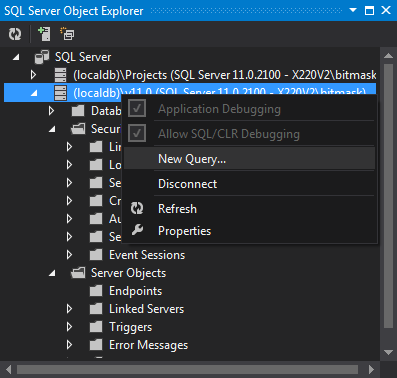Click the (localdb)\Projects server icon
This screenshot has width=397, height=378.
tap(60, 75)
